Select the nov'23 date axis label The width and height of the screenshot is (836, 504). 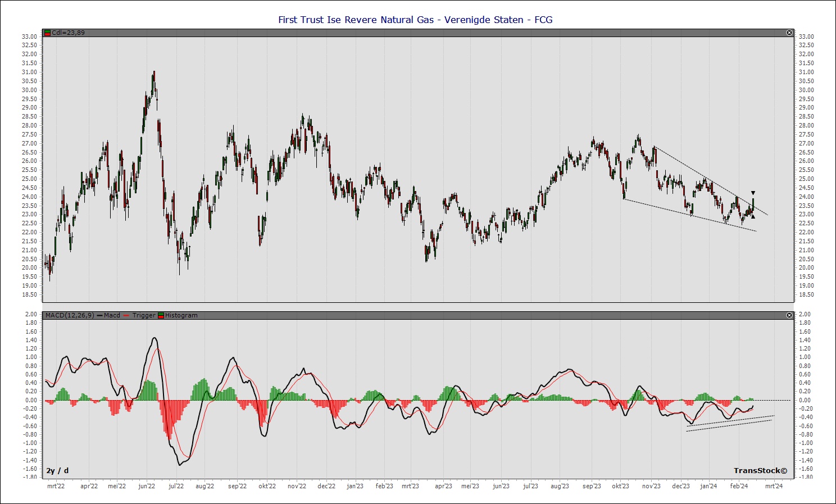coord(651,486)
